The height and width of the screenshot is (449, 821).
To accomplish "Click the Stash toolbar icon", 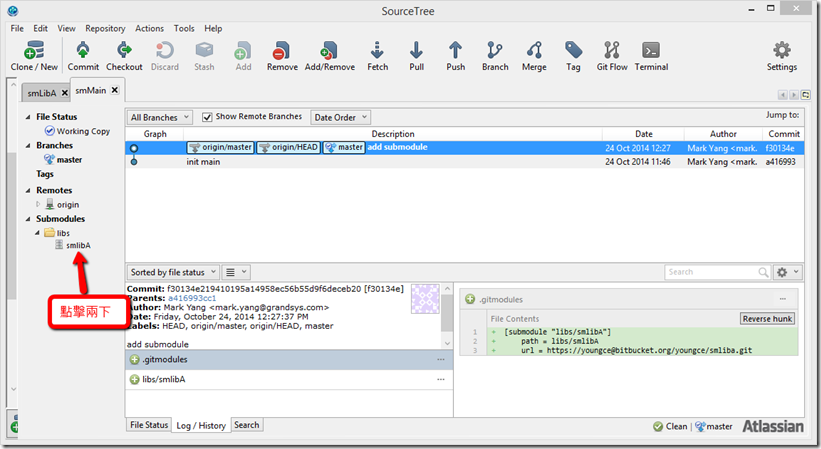I will coord(204,56).
